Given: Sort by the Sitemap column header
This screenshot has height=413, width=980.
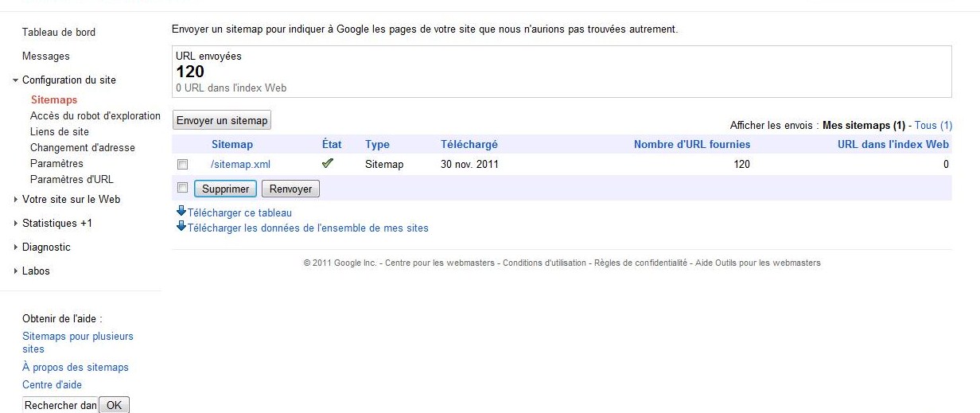Looking at the screenshot, I should coord(232,145).
